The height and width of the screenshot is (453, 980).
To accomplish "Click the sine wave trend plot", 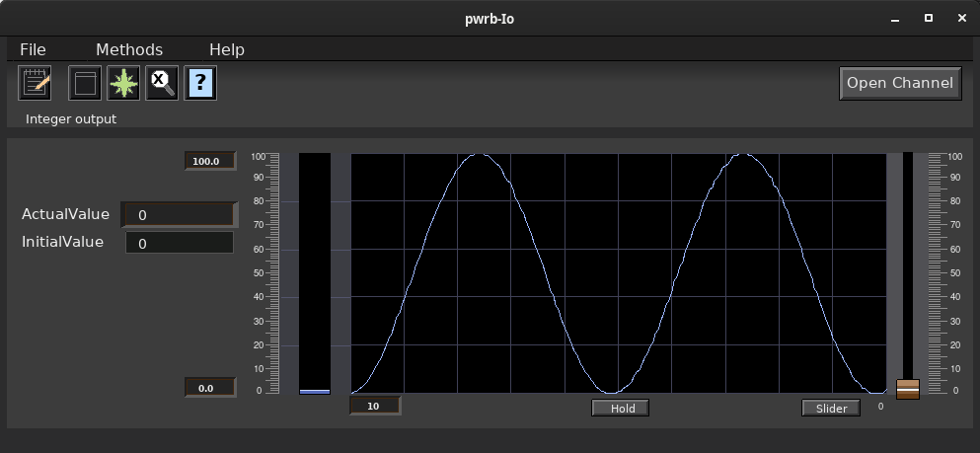I will point(619,273).
